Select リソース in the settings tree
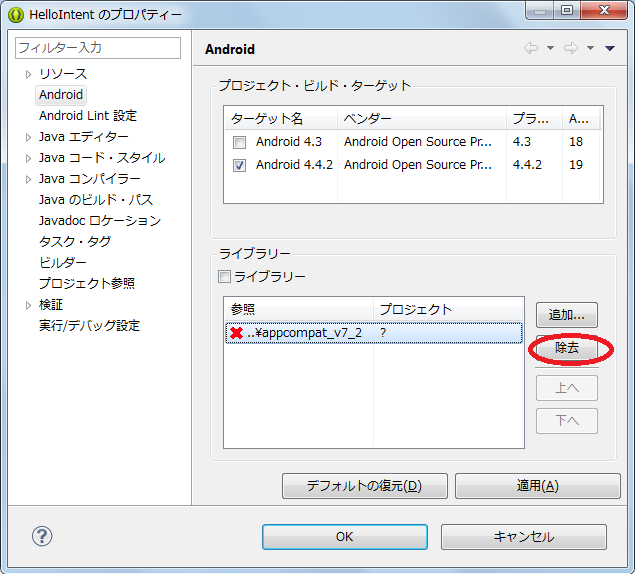 tap(63, 74)
